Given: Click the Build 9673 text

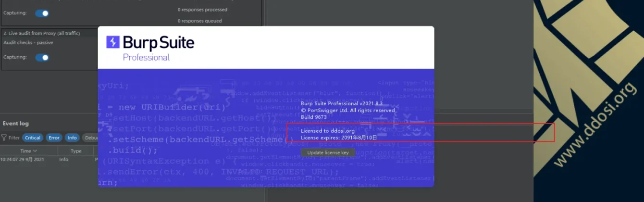Looking at the screenshot, I should 313,117.
